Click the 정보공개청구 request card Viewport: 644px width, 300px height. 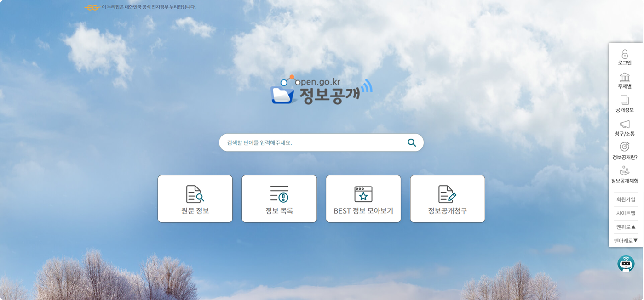[447, 198]
